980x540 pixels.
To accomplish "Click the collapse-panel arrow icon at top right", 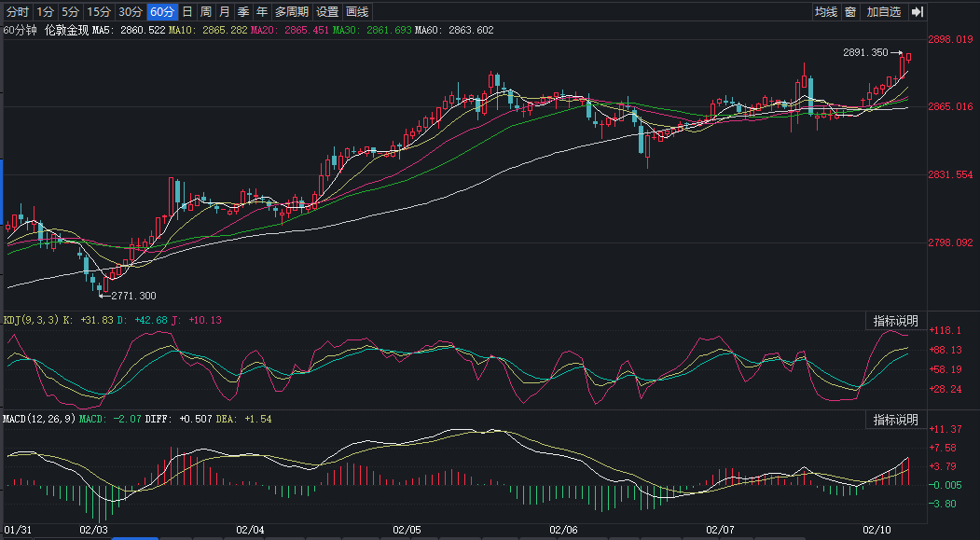I will [x=917, y=11].
